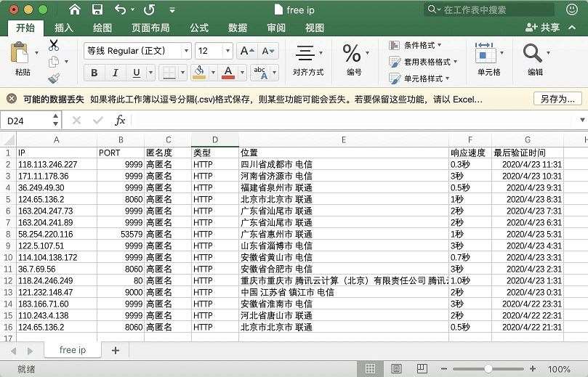The width and height of the screenshot is (588, 377).
Task: Select all cells corner triangle
Action: tap(9, 139)
